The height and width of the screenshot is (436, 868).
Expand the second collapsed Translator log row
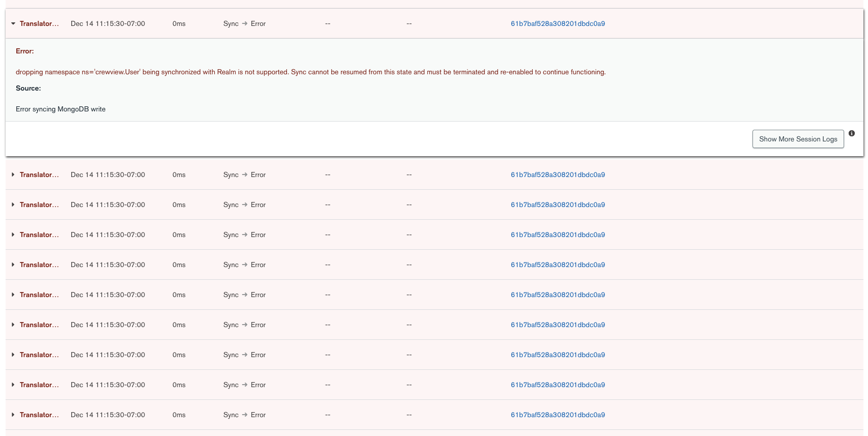pyautogui.click(x=13, y=205)
